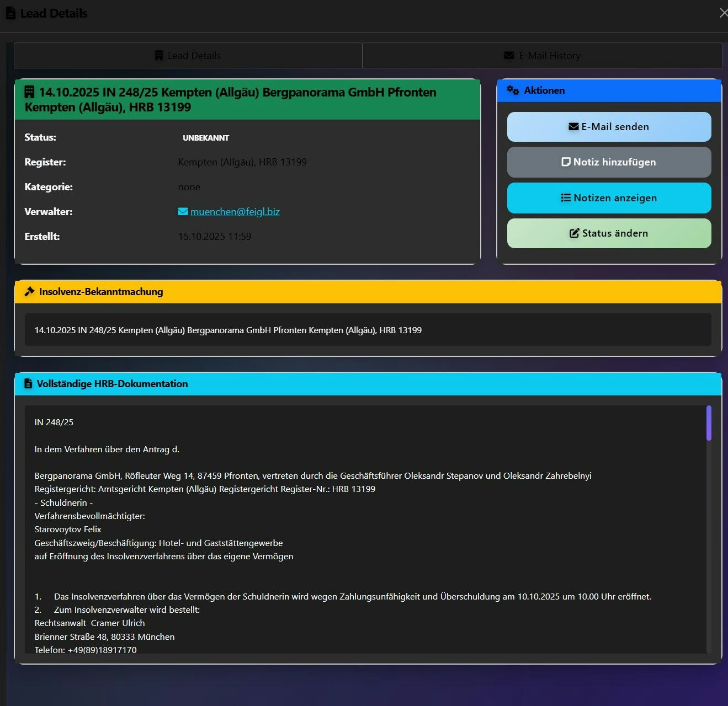Click the Notiz hinzufügen button
The image size is (728, 706).
(609, 162)
